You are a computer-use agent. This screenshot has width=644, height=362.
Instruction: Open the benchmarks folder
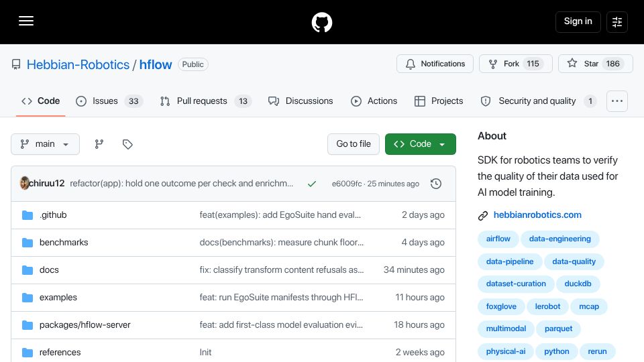[64, 243]
